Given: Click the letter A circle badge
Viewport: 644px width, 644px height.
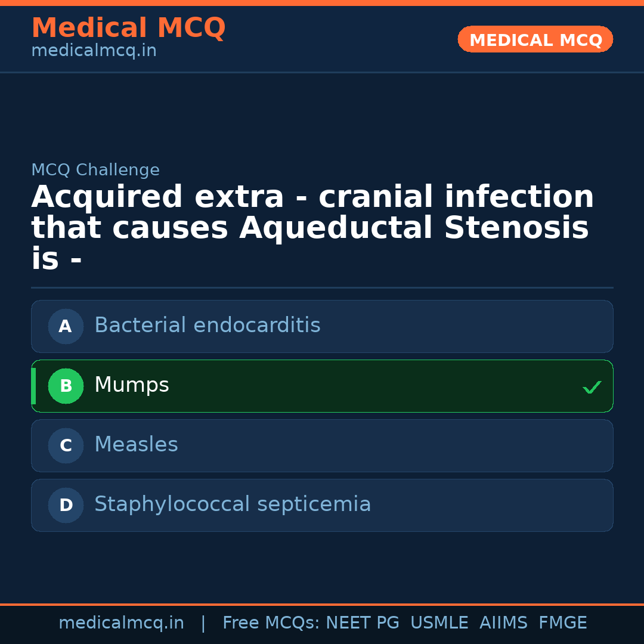Looking at the screenshot, I should point(66,326).
